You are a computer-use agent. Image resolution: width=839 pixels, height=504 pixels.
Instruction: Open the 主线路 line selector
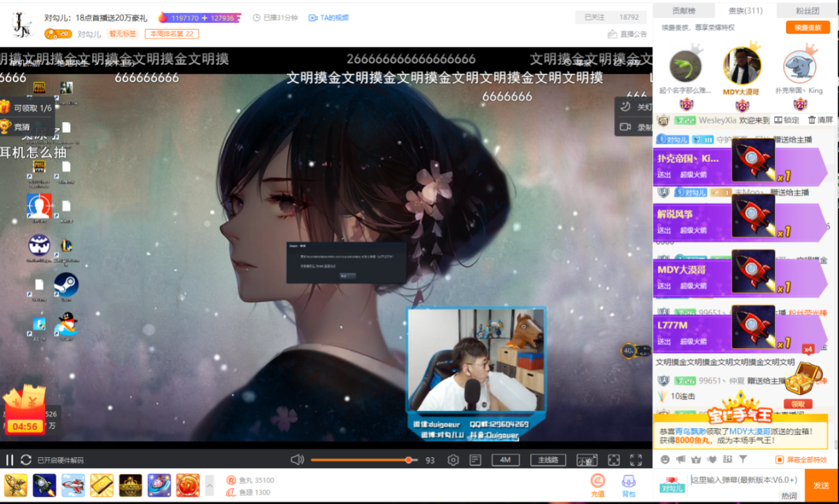548,460
